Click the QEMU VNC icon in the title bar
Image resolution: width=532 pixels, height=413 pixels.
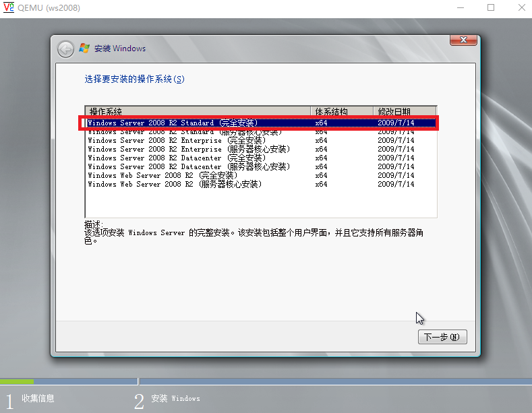click(x=9, y=7)
